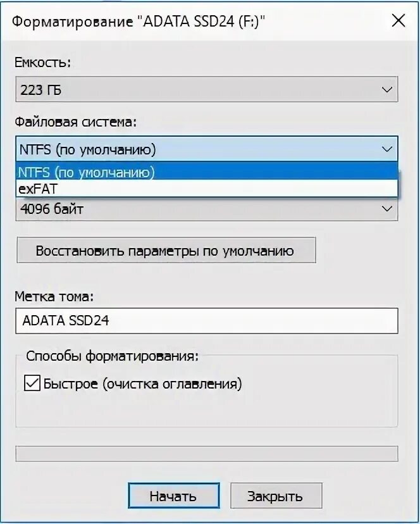This screenshot has width=420, height=524.
Task: Click the Начать button
Action: pos(174,496)
